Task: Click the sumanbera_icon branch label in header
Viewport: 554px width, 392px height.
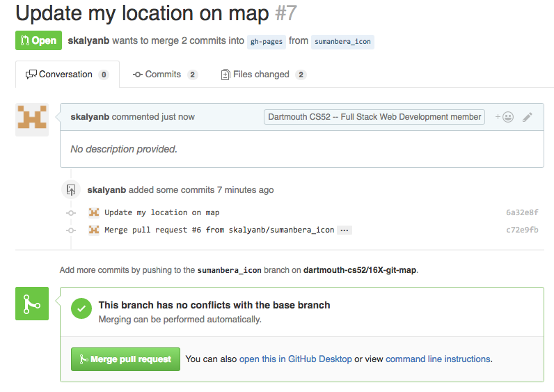Action: [x=342, y=42]
